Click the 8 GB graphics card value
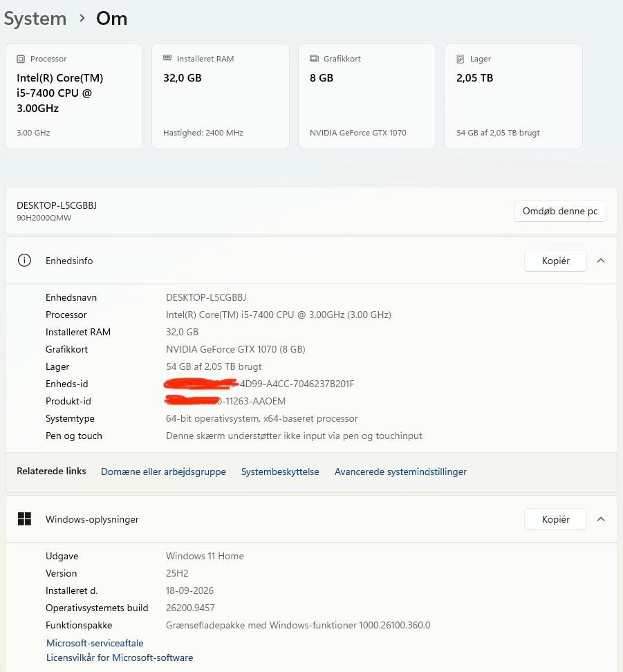 [322, 78]
